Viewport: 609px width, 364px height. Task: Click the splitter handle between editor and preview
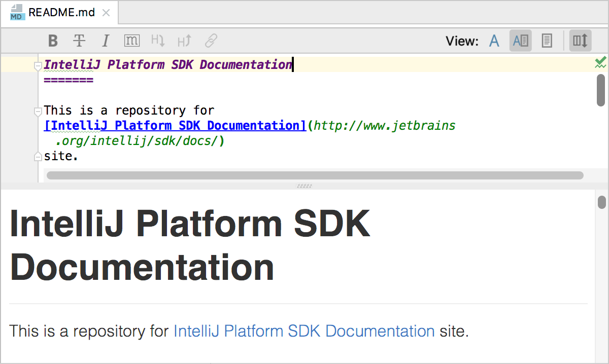click(x=304, y=186)
